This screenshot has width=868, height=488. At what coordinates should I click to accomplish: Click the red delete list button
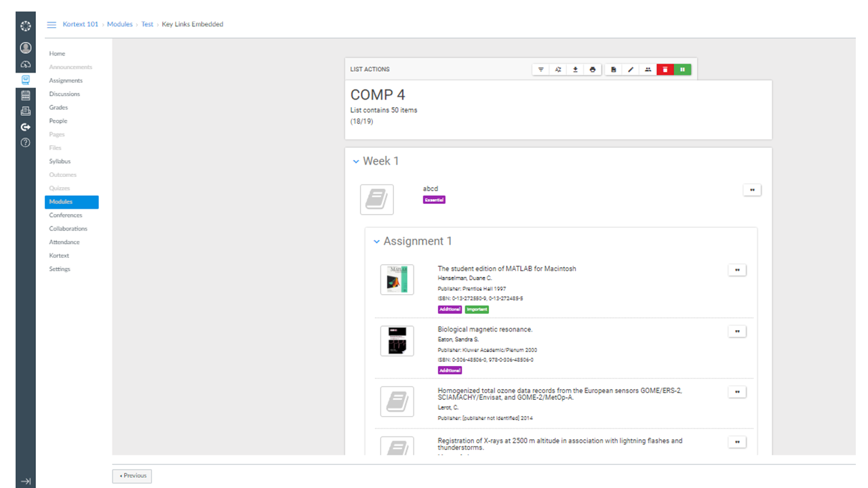[x=665, y=69]
